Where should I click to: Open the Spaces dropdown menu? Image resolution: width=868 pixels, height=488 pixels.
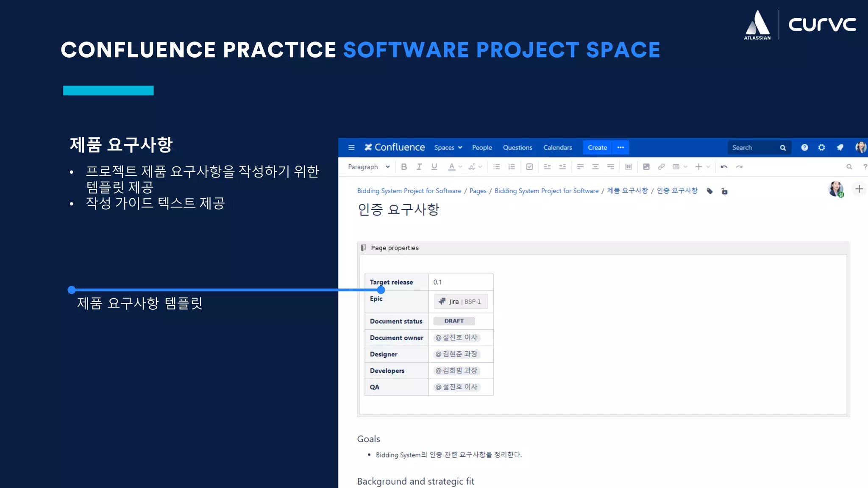tap(448, 147)
